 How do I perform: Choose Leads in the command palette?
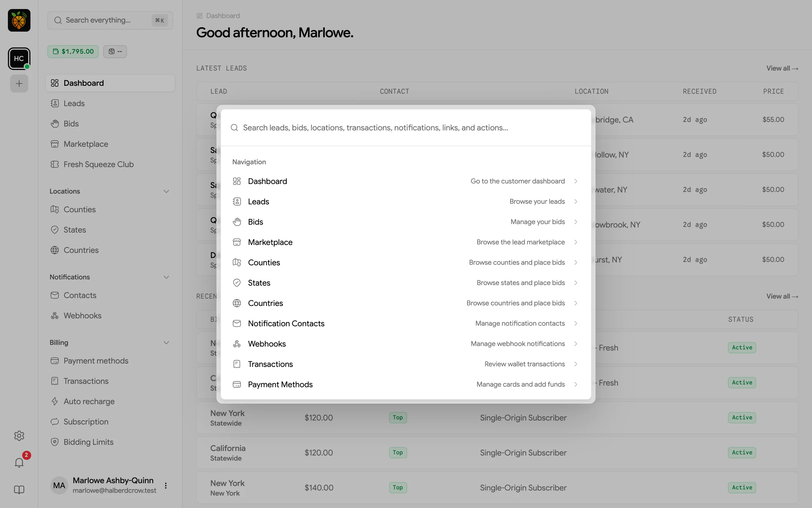pos(406,202)
